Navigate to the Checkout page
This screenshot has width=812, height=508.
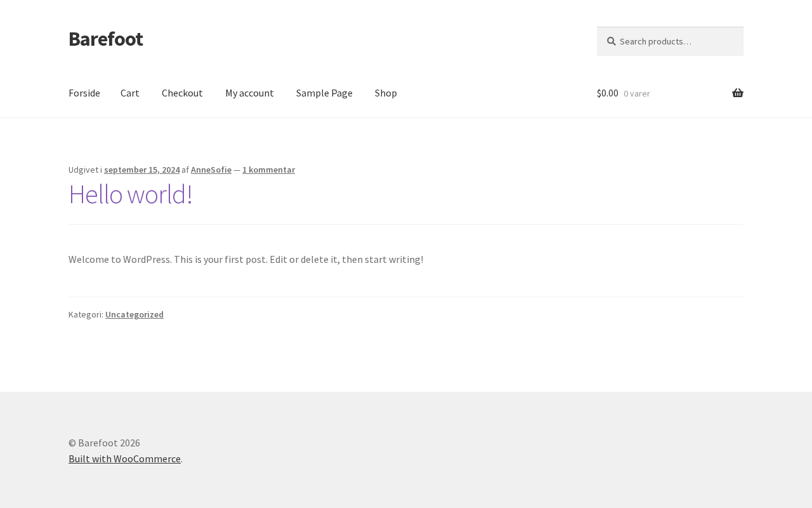click(182, 93)
